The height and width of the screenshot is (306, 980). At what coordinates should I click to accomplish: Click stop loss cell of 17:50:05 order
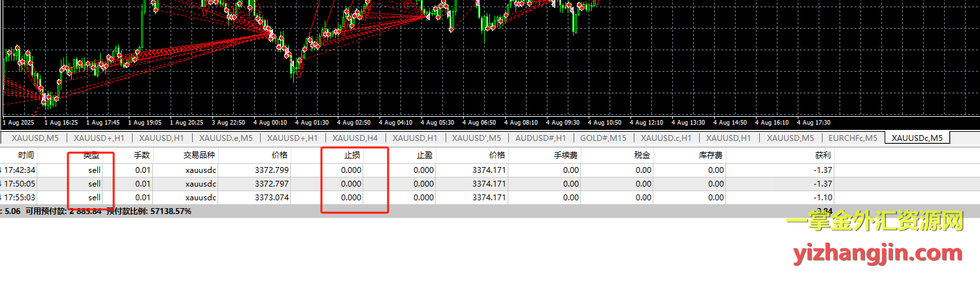tap(351, 184)
